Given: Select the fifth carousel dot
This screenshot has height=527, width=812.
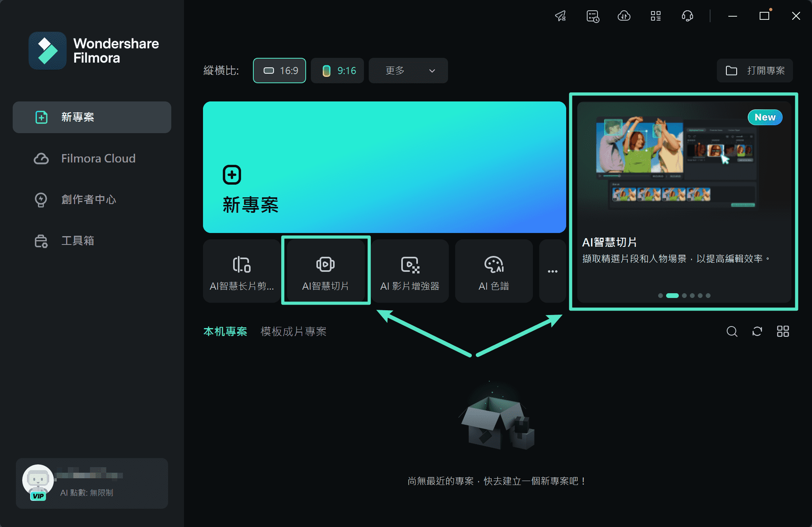Looking at the screenshot, I should pyautogui.click(x=700, y=296).
